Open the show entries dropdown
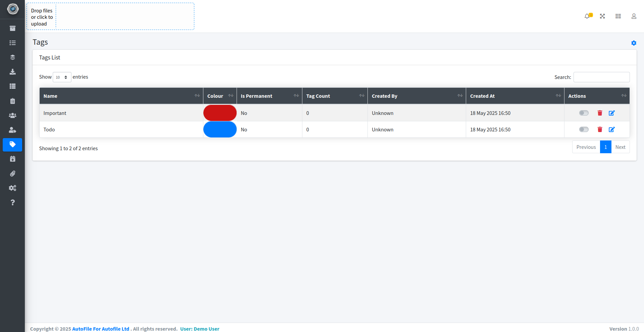 (x=62, y=77)
